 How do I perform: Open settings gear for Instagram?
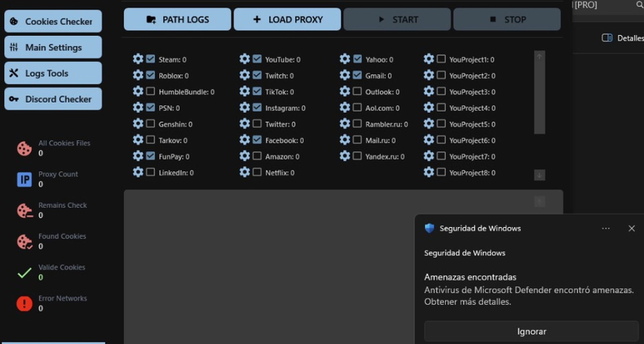click(245, 107)
